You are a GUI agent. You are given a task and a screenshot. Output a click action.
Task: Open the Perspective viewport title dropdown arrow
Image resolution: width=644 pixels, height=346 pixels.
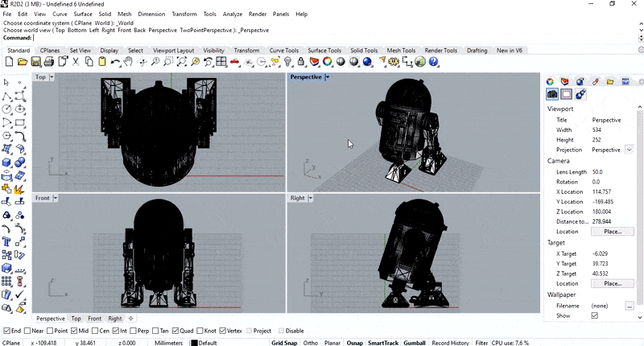pyautogui.click(x=327, y=77)
